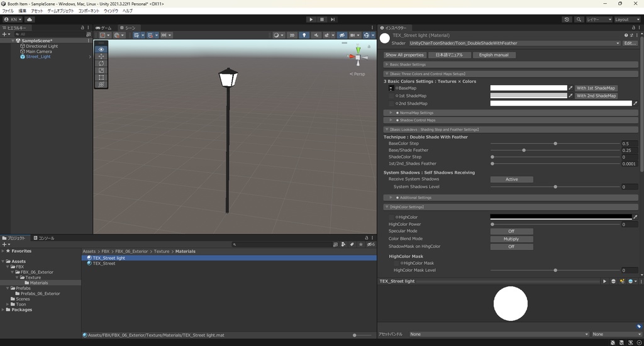The width and height of the screenshot is (644, 346).
Task: Click the Pause button
Action: click(x=322, y=20)
